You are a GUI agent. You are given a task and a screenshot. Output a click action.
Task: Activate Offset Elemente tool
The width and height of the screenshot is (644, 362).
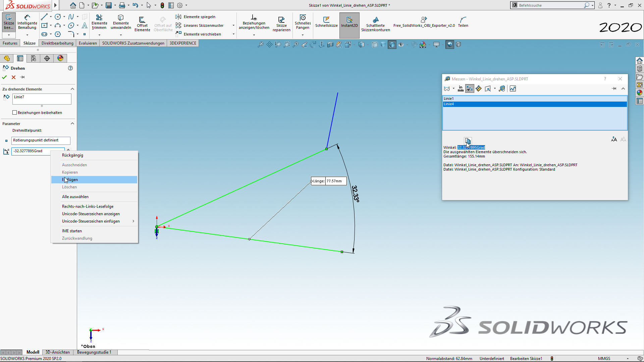coord(142,24)
